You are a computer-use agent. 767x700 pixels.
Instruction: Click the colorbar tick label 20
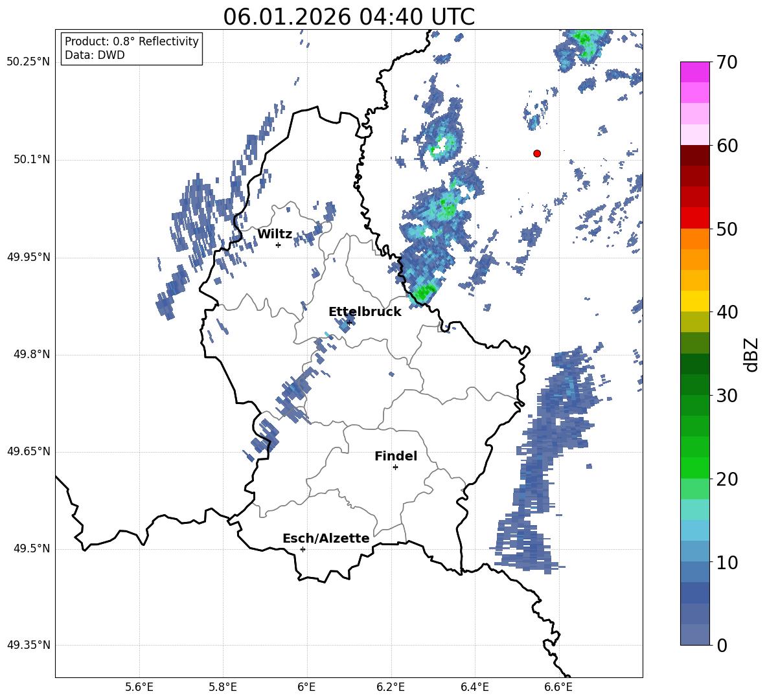pos(727,479)
